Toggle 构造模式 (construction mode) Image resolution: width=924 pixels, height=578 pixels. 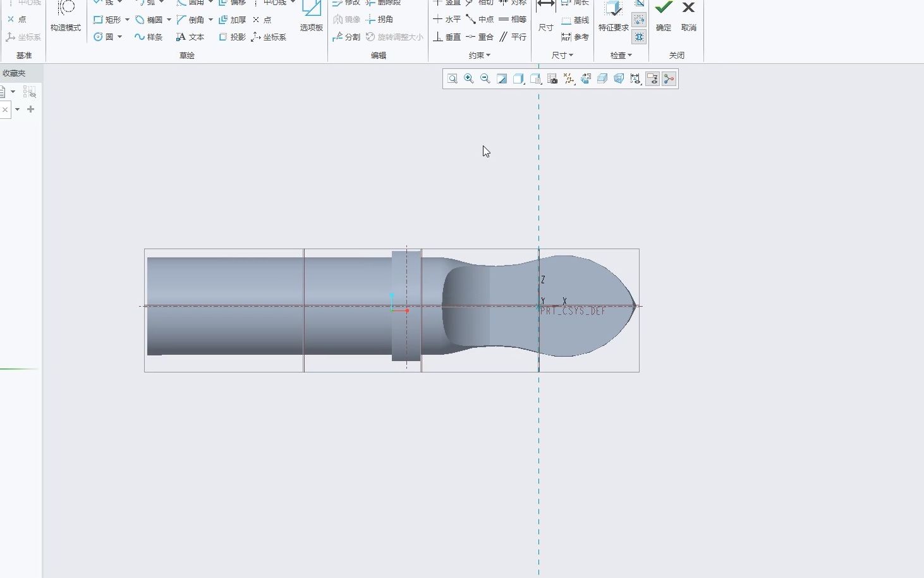(x=66, y=17)
